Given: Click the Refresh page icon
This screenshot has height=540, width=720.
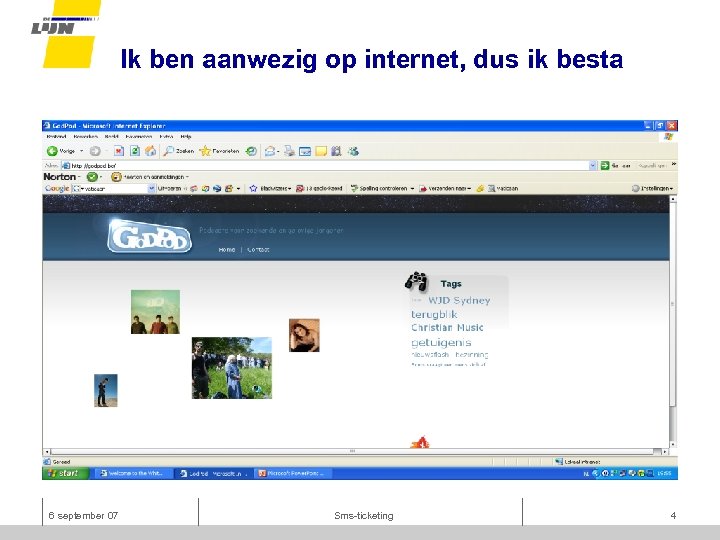Looking at the screenshot, I should [135, 151].
